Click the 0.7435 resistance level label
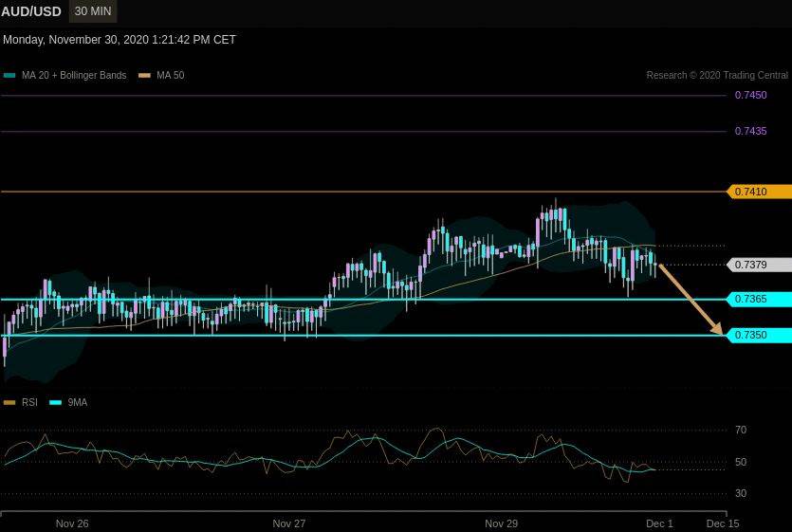792x532 pixels. pyautogui.click(x=750, y=132)
